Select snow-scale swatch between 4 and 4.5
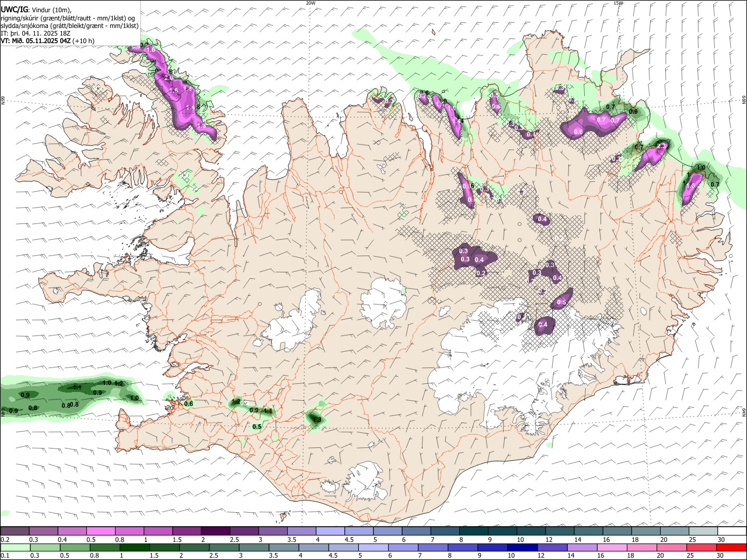 coord(330,531)
